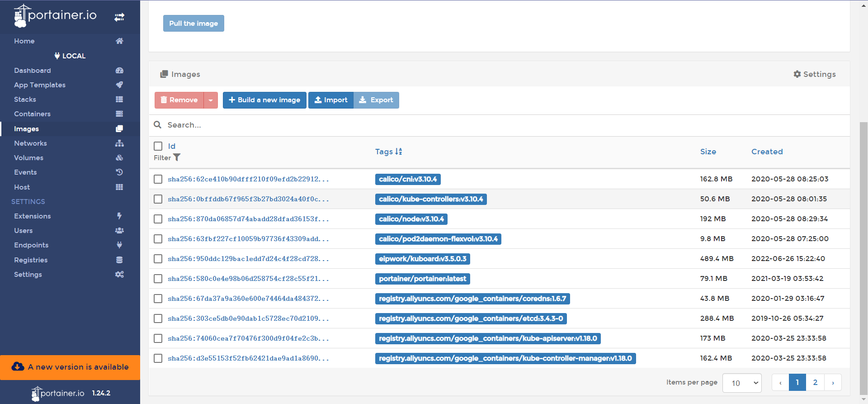Open the Items per page dropdown

coord(742,383)
